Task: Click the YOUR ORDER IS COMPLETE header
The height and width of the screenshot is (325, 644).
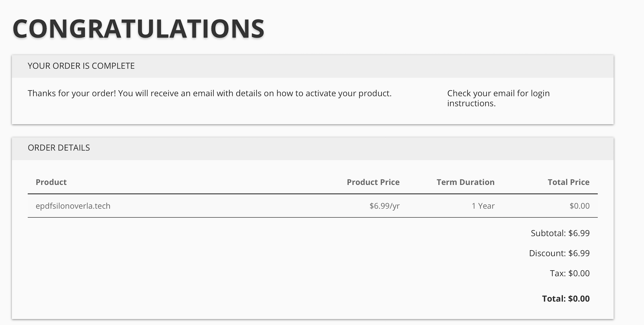Action: pyautogui.click(x=81, y=66)
